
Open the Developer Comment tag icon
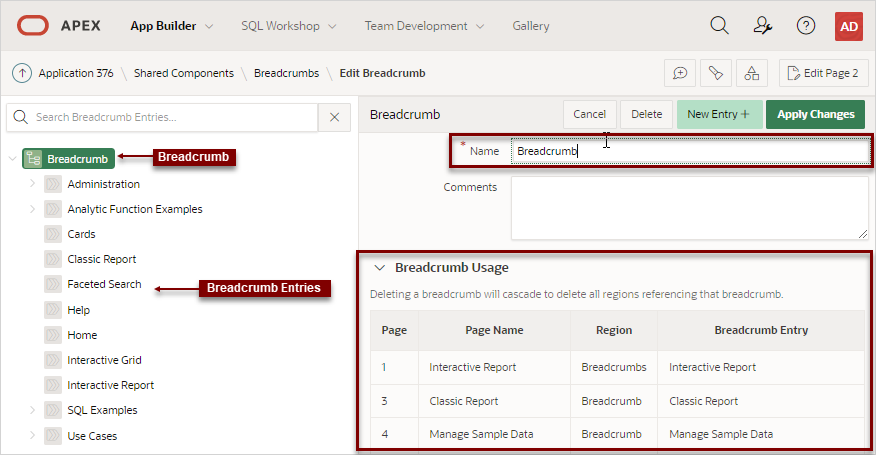[716, 73]
